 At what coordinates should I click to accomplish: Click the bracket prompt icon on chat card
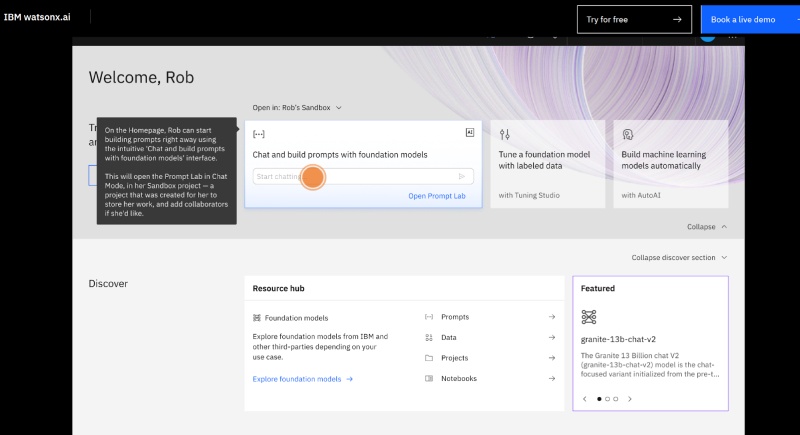[x=259, y=134]
